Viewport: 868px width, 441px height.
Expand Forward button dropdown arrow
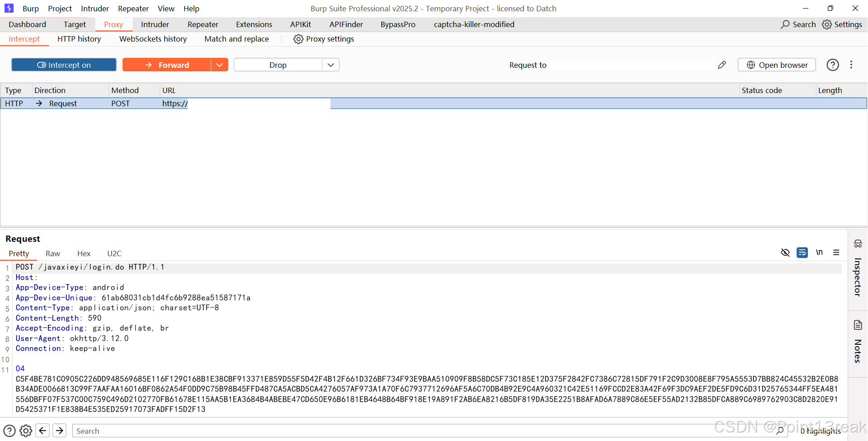tap(220, 65)
